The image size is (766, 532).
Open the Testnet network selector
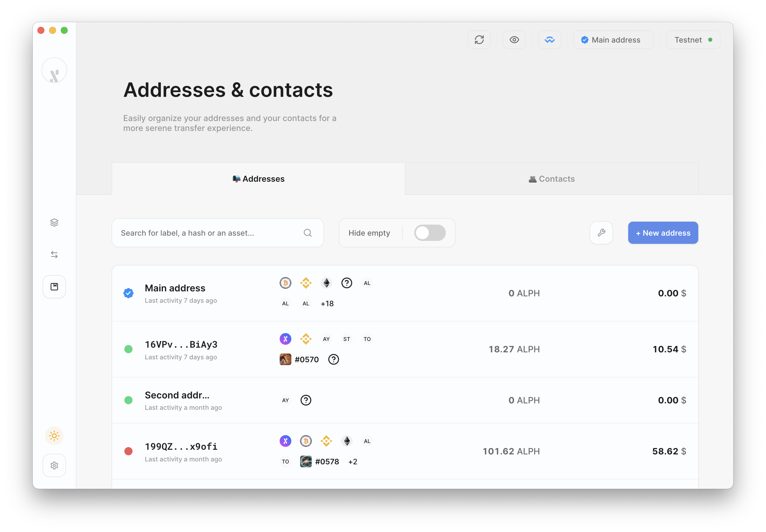693,40
